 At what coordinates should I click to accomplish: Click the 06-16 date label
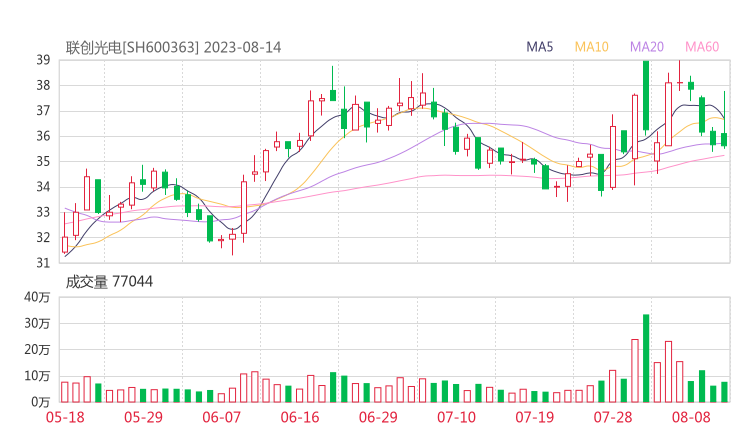pyautogui.click(x=300, y=417)
